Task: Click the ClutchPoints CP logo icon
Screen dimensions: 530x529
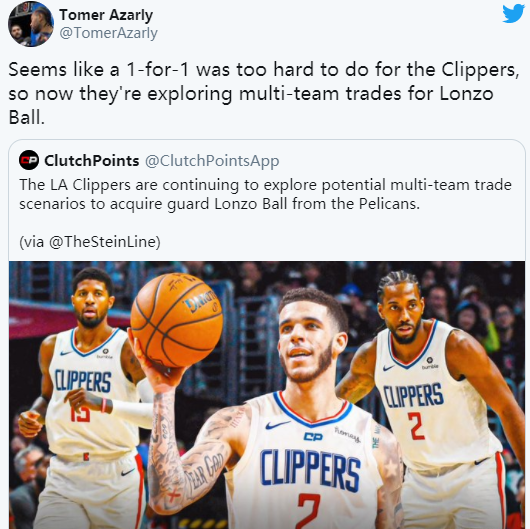Action: tap(29, 160)
